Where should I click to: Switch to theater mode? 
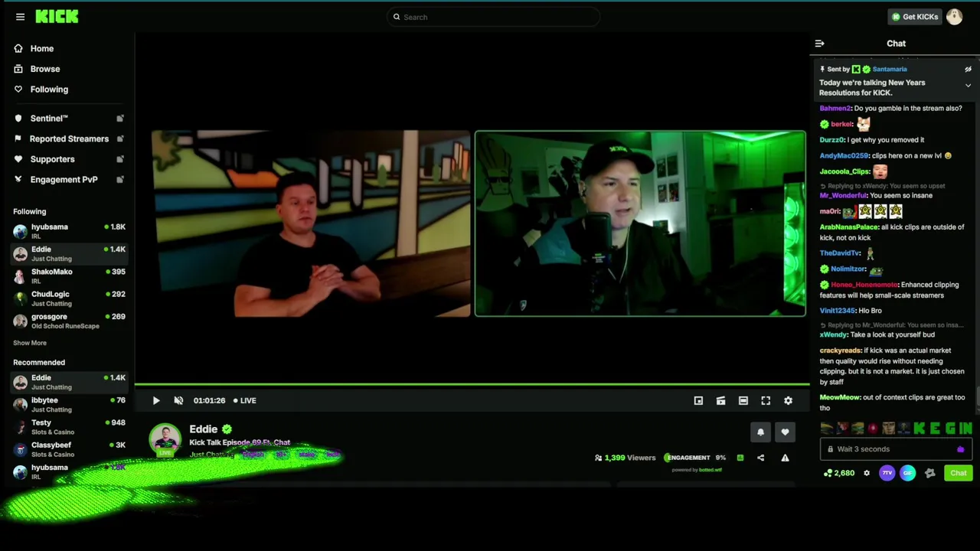[x=743, y=400]
